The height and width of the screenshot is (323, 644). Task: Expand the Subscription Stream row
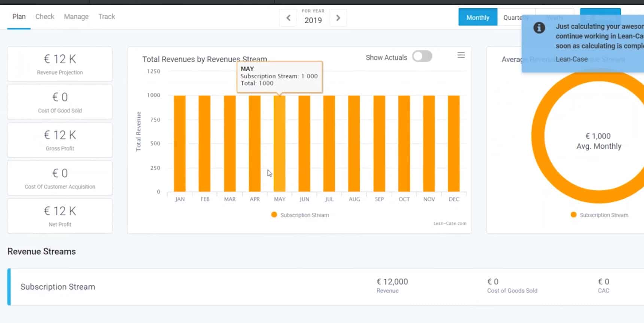(x=58, y=287)
